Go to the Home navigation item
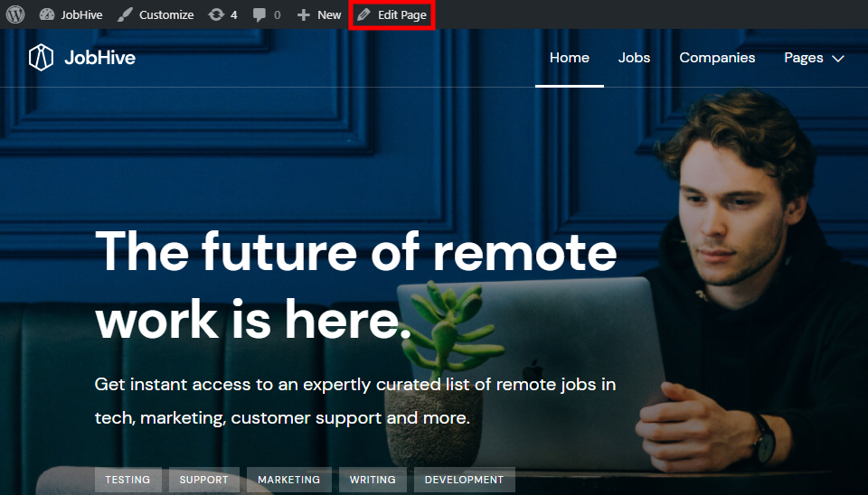868x495 pixels. point(570,58)
